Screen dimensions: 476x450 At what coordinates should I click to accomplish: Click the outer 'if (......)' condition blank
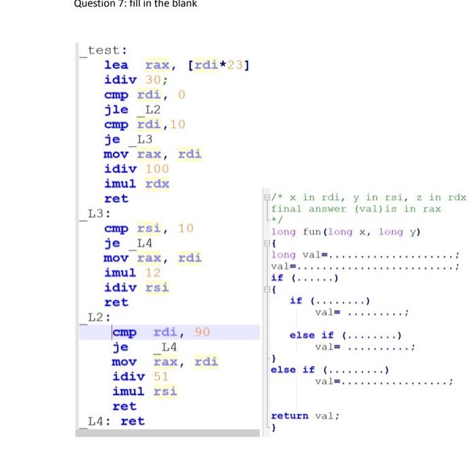[x=304, y=278]
